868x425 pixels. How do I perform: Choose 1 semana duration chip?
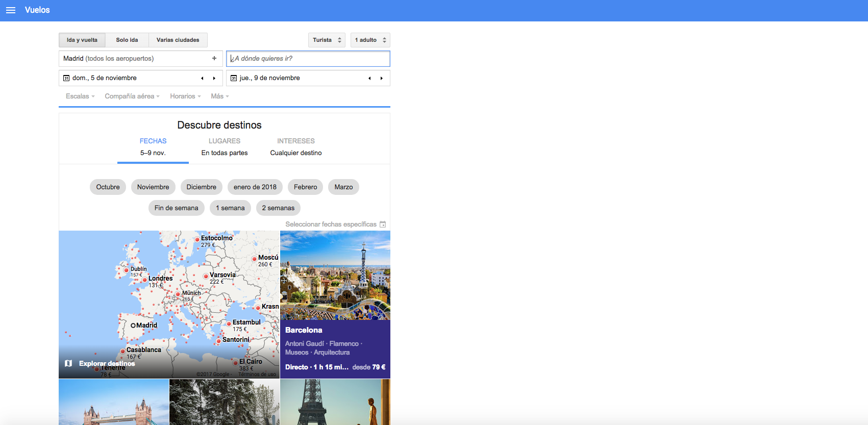(x=230, y=208)
